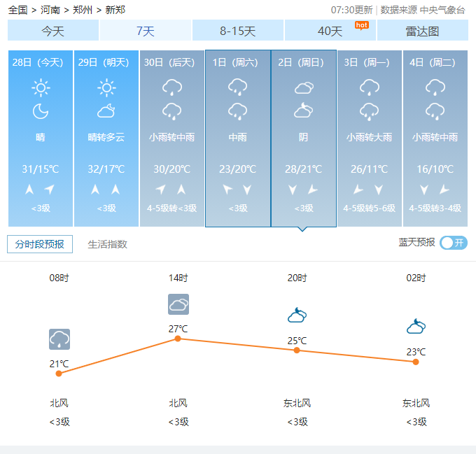Click the 31/15℃ temperature text

coord(41,169)
